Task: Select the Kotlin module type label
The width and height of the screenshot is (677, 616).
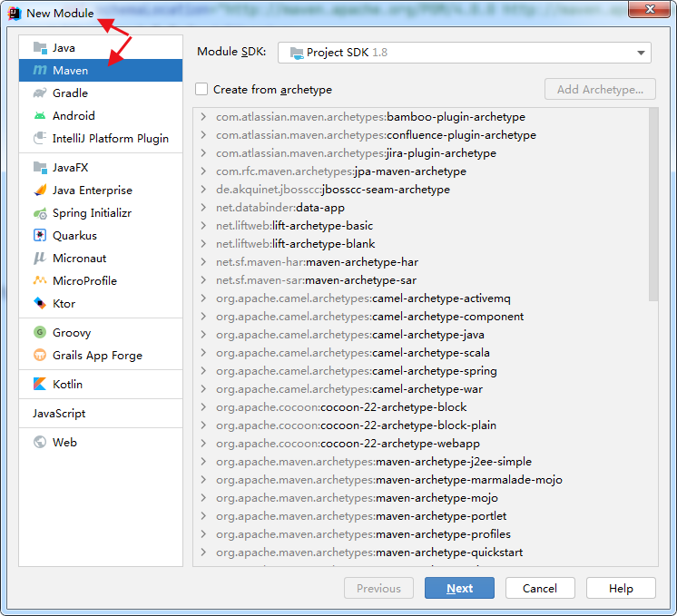Action: [x=67, y=384]
